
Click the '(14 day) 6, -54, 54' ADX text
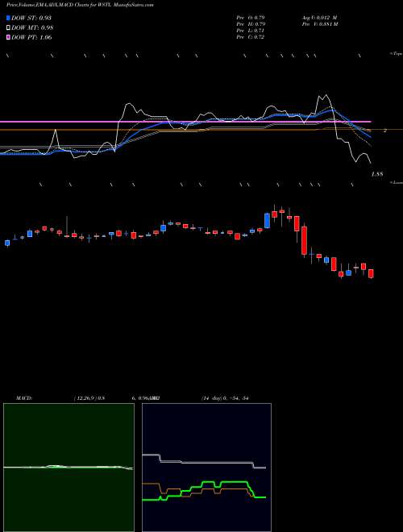coord(223,398)
